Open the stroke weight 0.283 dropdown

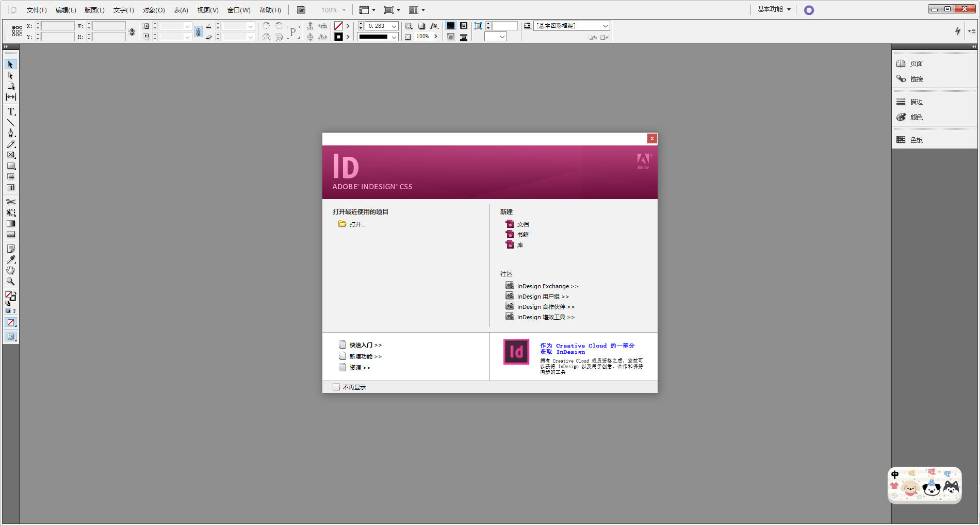coord(394,26)
